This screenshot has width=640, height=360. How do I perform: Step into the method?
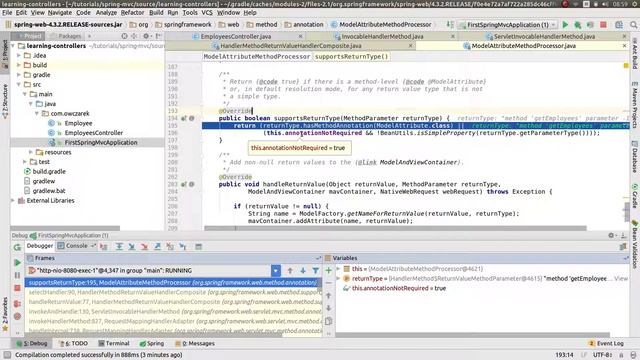pos(131,247)
